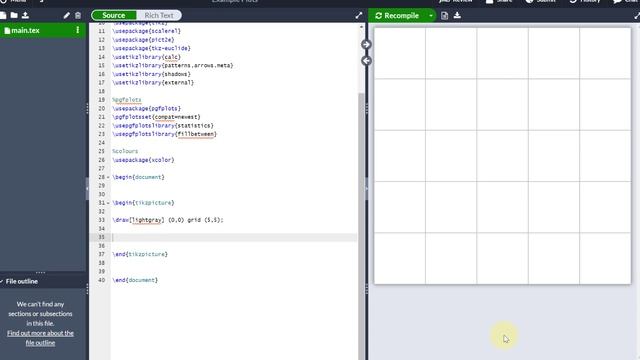Collapse the \begin{document} fold on line 28
Screen dimensions: 640x360
pyautogui.click(x=108, y=177)
